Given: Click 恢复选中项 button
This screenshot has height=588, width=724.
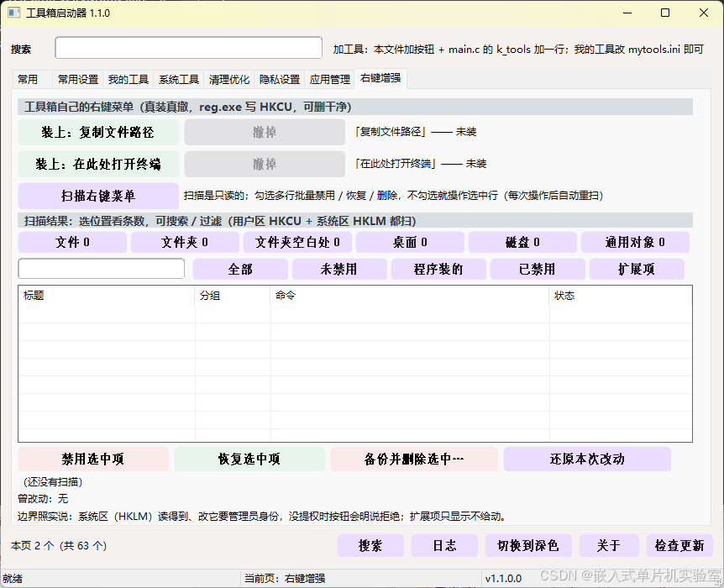Looking at the screenshot, I should [249, 459].
